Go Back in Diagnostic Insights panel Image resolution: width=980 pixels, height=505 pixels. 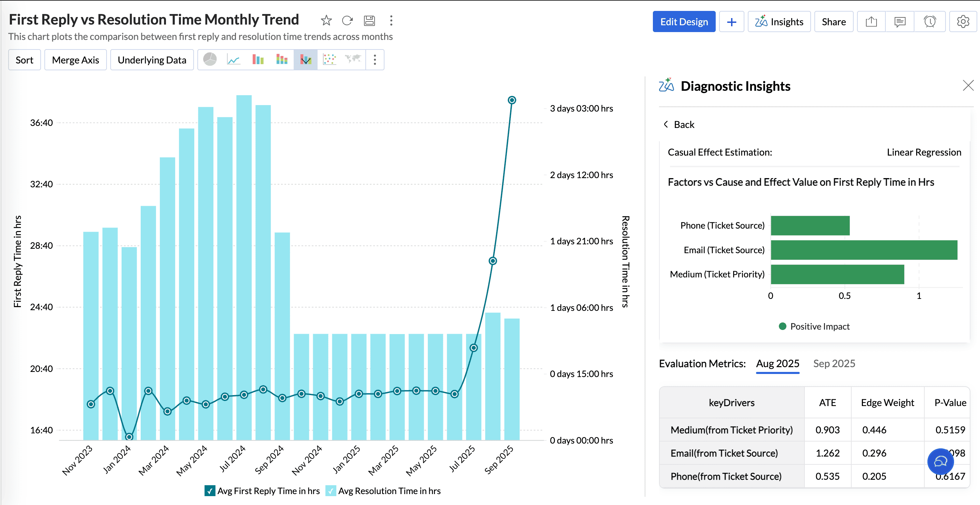pos(679,125)
